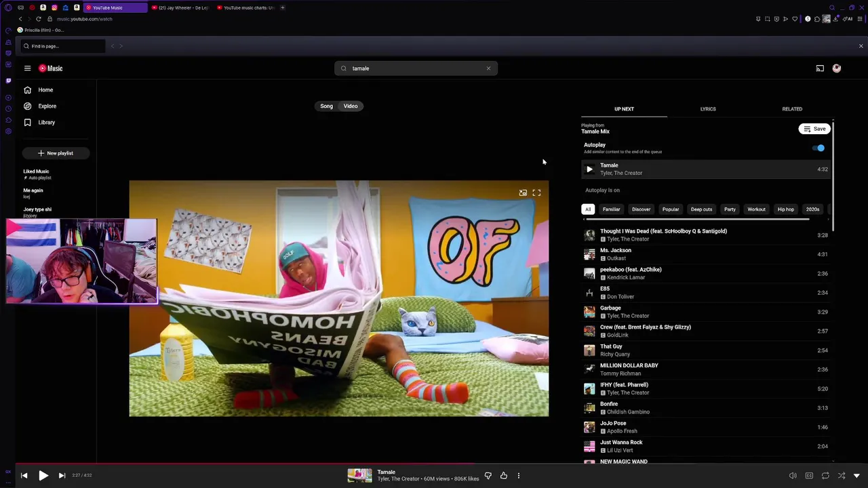Open 'Joey type shi' playlist
This screenshot has width=868, height=488.
pyautogui.click(x=37, y=212)
